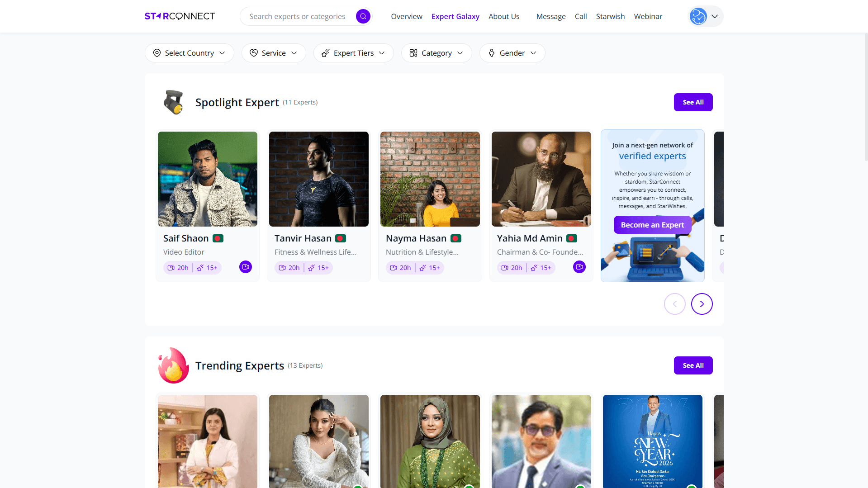Viewport: 868px width, 488px height.
Task: Click the Happy New Year 2026 expert photo
Action: 653,441
